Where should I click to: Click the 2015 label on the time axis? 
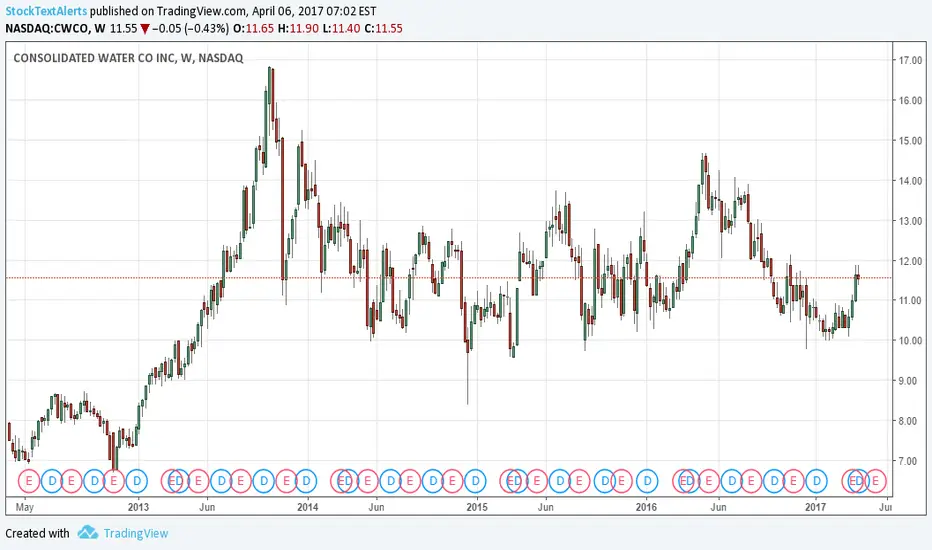(x=477, y=507)
